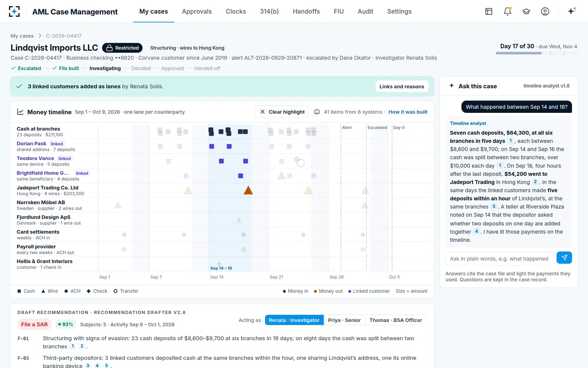Open the 314(b) tab
The width and height of the screenshot is (588, 368).
[x=269, y=11]
